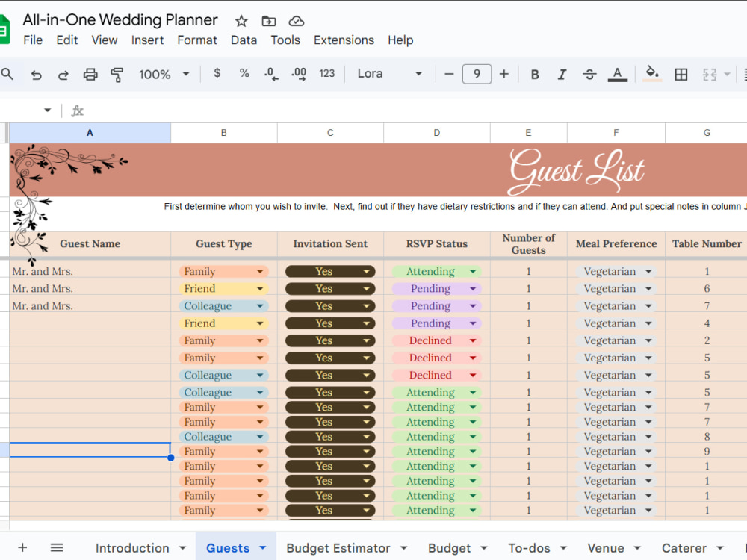The height and width of the screenshot is (560, 747).
Task: Open the zoom 100% dropdown
Action: 164,74
